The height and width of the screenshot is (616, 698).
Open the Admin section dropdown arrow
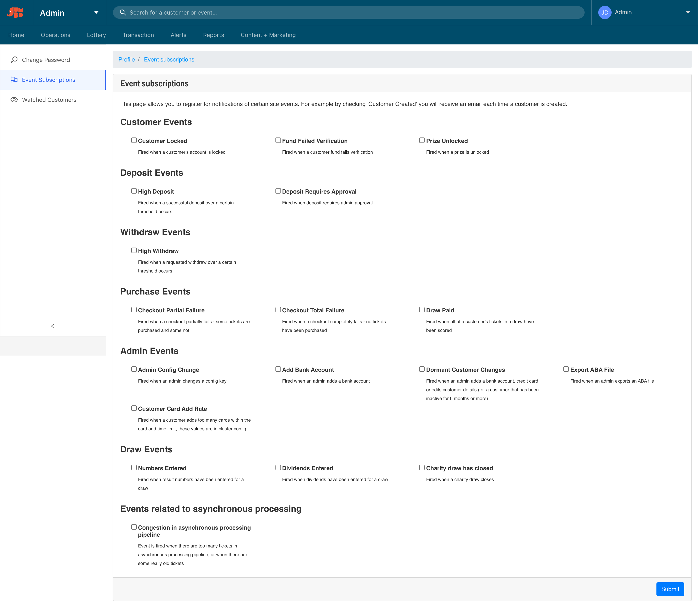96,12
